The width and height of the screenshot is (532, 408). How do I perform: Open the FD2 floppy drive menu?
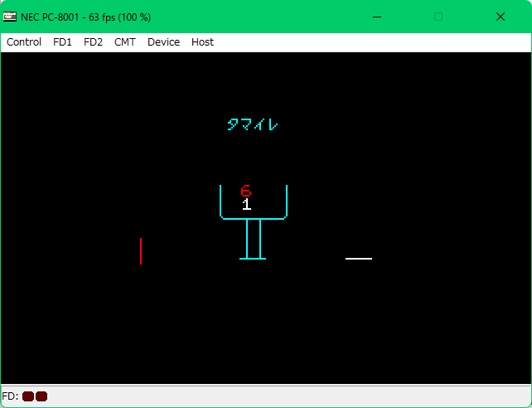93,42
